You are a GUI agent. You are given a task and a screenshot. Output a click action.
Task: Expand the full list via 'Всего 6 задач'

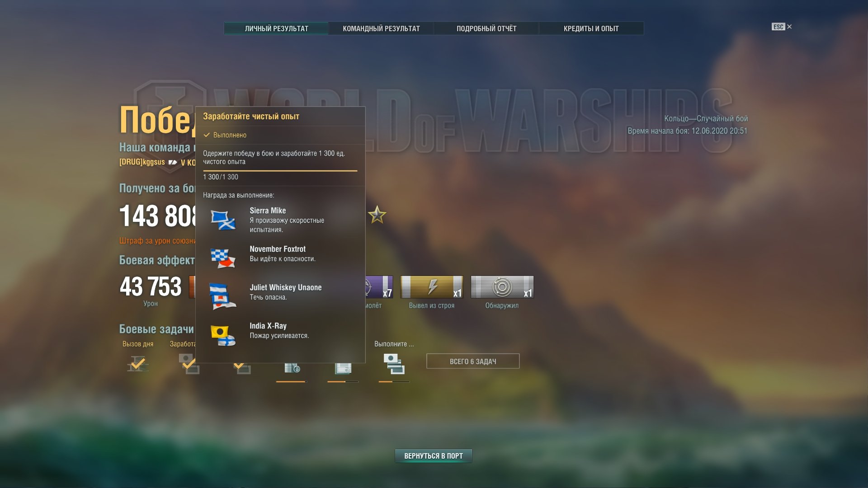pyautogui.click(x=473, y=361)
